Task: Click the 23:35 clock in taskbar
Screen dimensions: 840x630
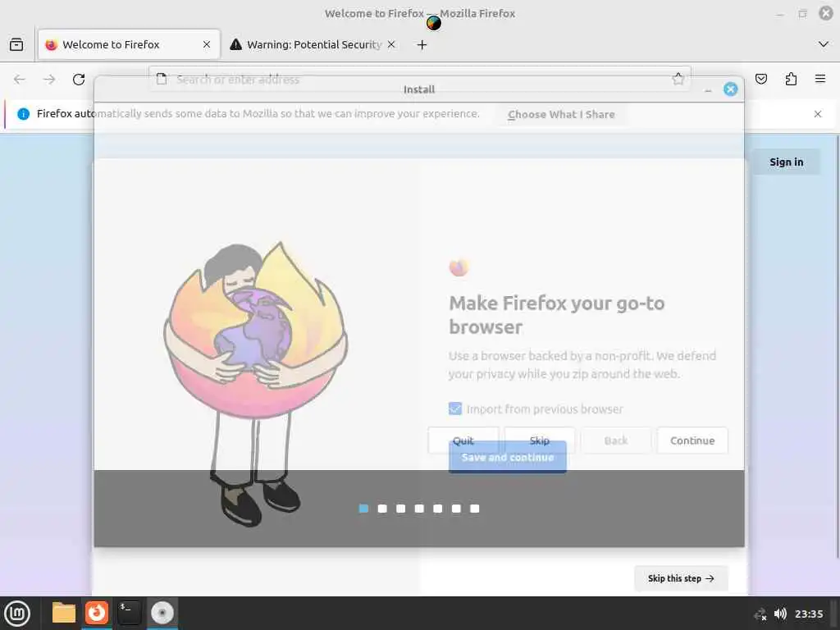Action: (809, 614)
